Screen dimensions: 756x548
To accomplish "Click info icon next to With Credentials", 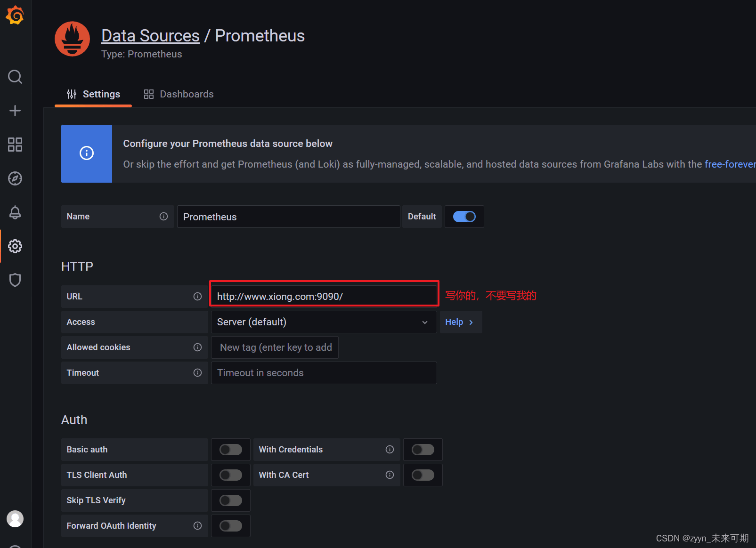I will click(x=390, y=450).
